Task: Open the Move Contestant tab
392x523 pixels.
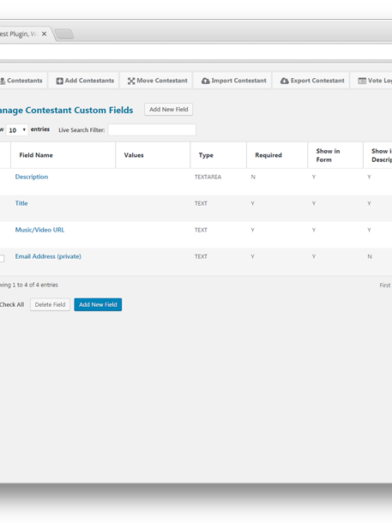Action: click(x=156, y=81)
